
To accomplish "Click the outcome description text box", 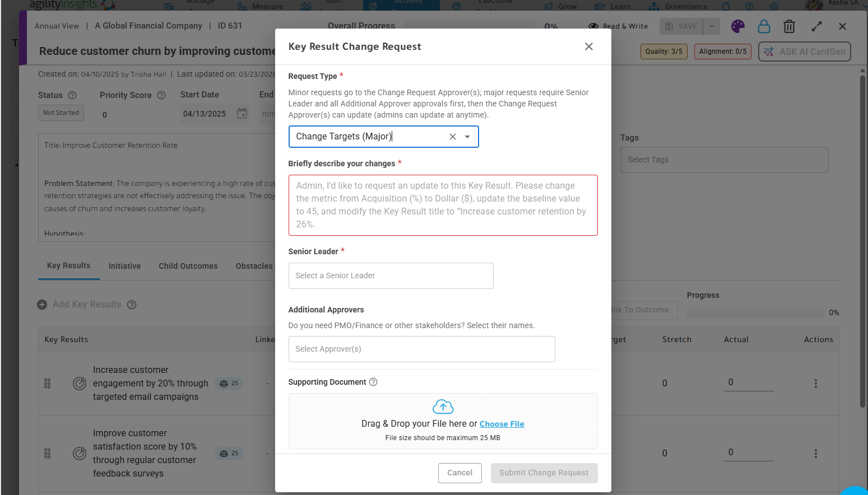I will pos(157,188).
